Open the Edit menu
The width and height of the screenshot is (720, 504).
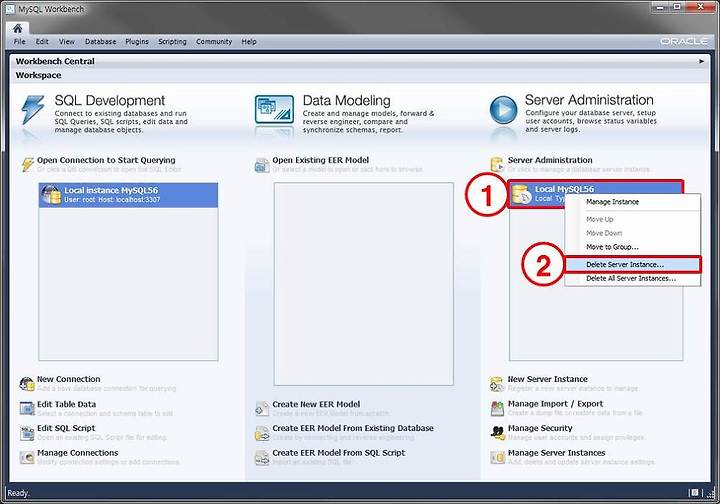pos(42,42)
